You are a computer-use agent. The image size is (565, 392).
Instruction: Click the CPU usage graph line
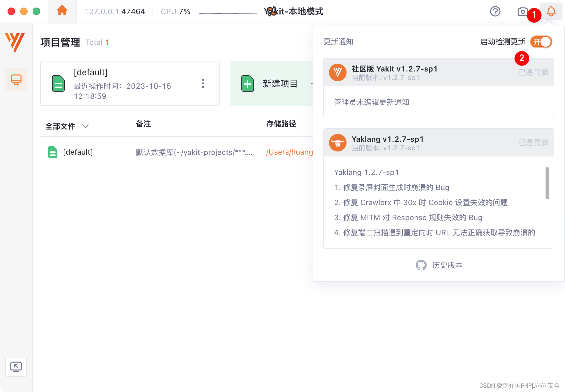click(228, 13)
